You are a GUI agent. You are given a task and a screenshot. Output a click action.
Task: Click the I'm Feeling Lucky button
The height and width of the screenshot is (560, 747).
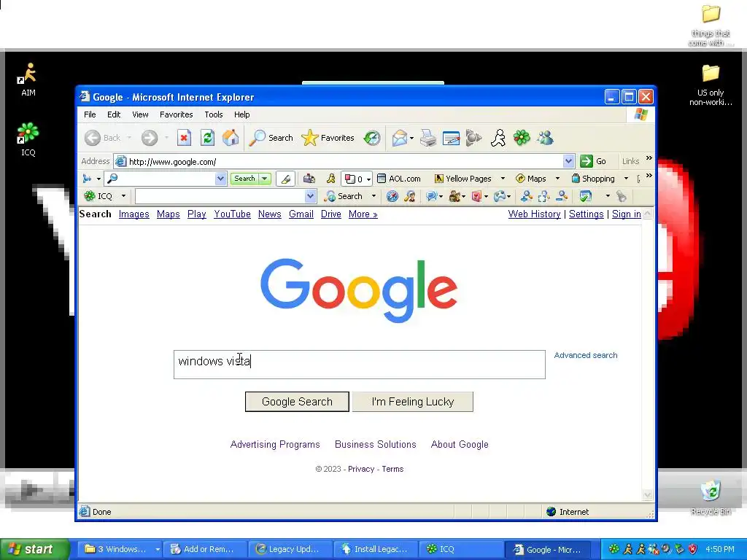point(413,402)
